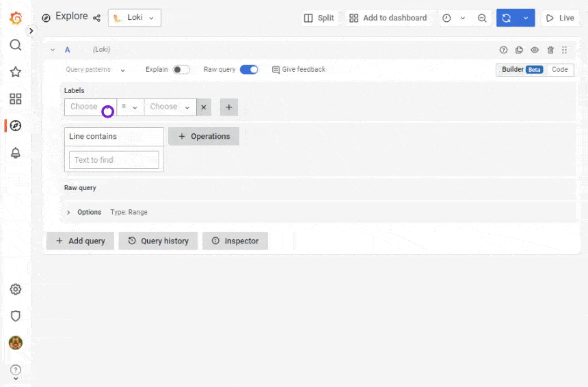Open Configuration gear in sidebar
Image resolution: width=588 pixels, height=387 pixels.
coord(15,289)
